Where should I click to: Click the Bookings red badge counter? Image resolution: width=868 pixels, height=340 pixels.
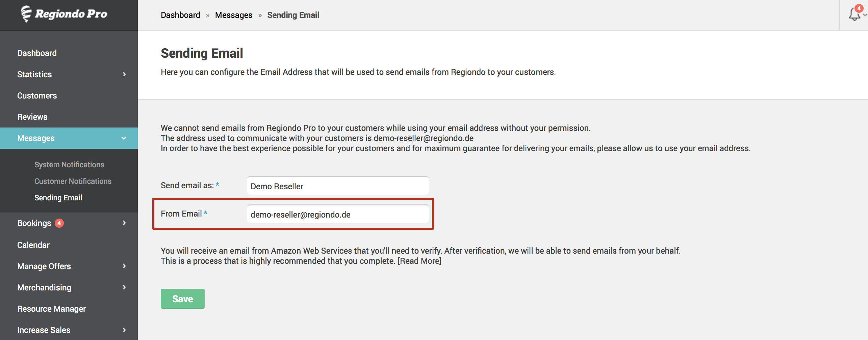(59, 223)
